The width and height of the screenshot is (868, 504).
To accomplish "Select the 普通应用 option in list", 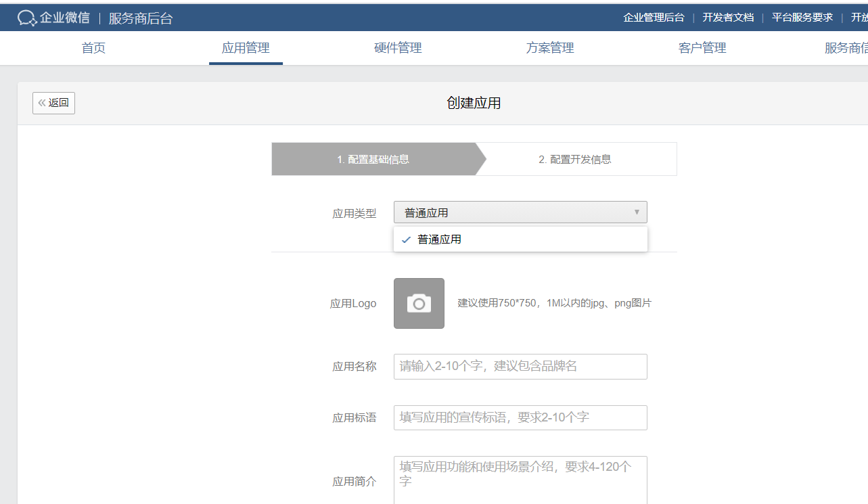I will pos(520,239).
